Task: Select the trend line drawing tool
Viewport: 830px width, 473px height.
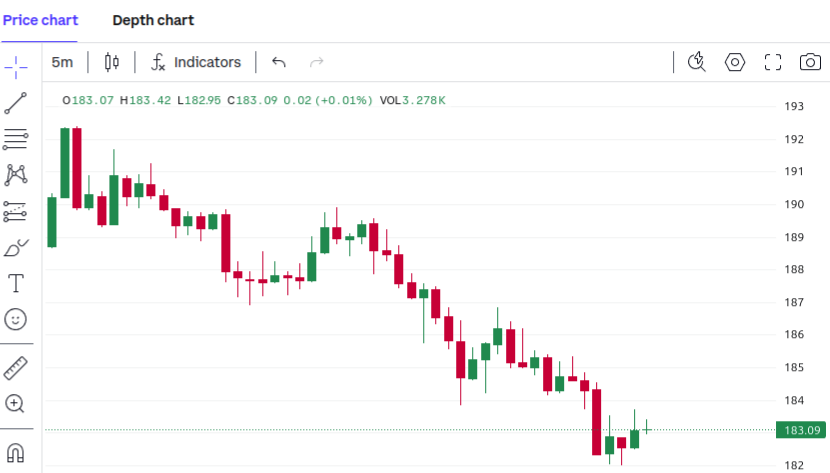Action: coord(16,103)
